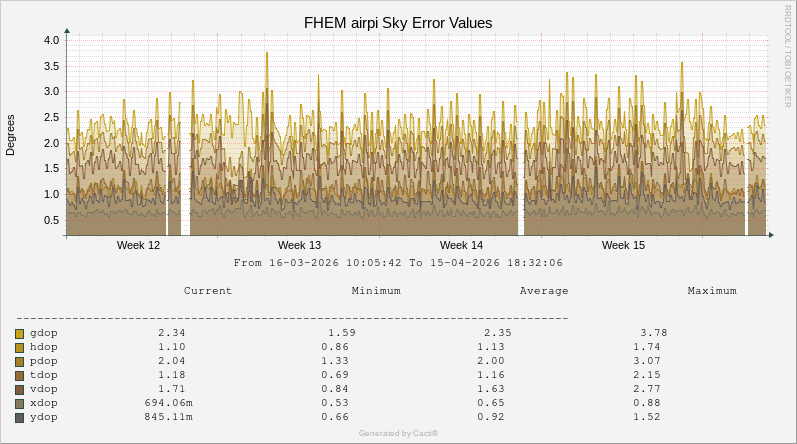The width and height of the screenshot is (797, 444).
Task: Click the gdop maximum value 3.78
Action: (653, 333)
